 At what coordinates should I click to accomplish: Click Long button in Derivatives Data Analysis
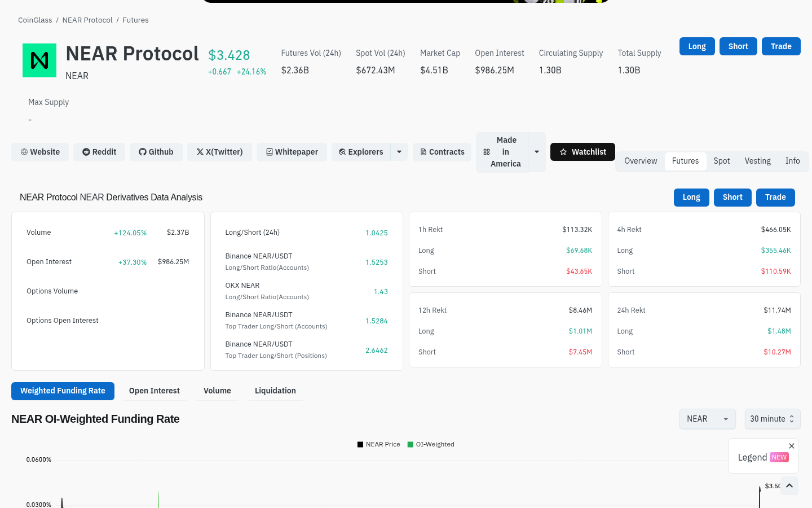tap(691, 198)
